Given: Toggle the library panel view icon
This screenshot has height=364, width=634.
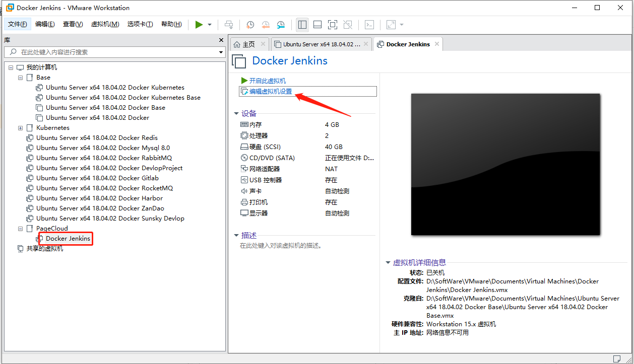Looking at the screenshot, I should (302, 24).
